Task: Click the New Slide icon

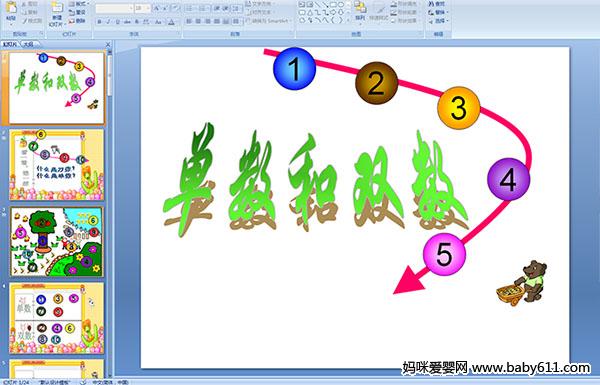Action: (57, 13)
